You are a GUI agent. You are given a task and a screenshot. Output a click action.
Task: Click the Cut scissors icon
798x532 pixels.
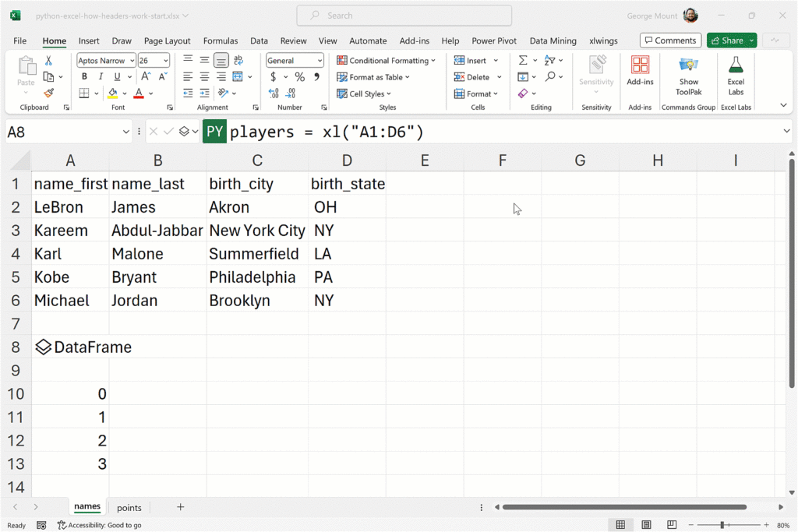49,61
